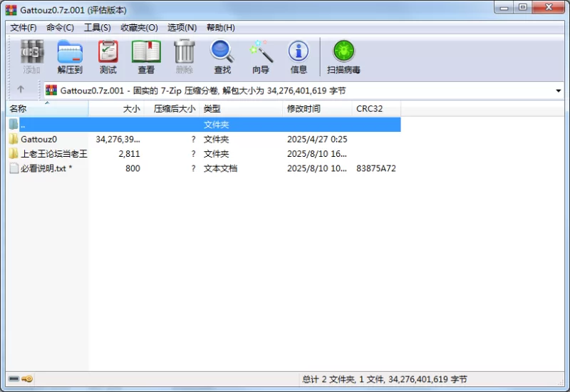This screenshot has width=570, height=392.
Task: Click the status bar total summary text
Action: coord(385,379)
